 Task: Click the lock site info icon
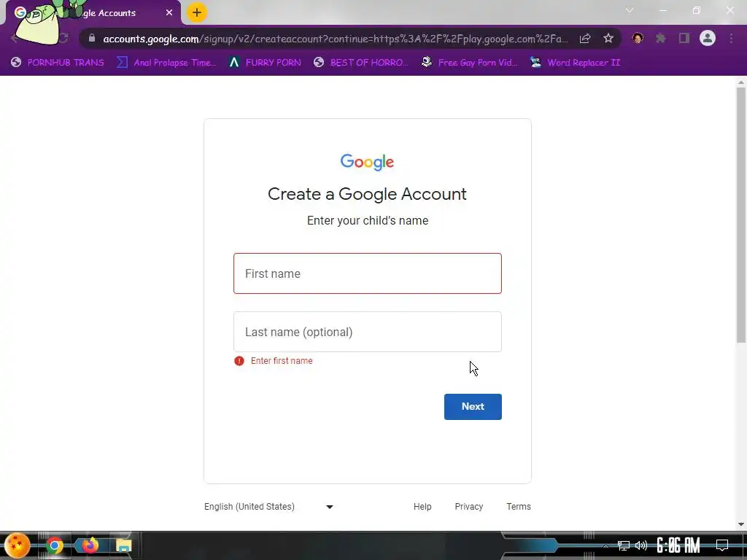click(92, 38)
